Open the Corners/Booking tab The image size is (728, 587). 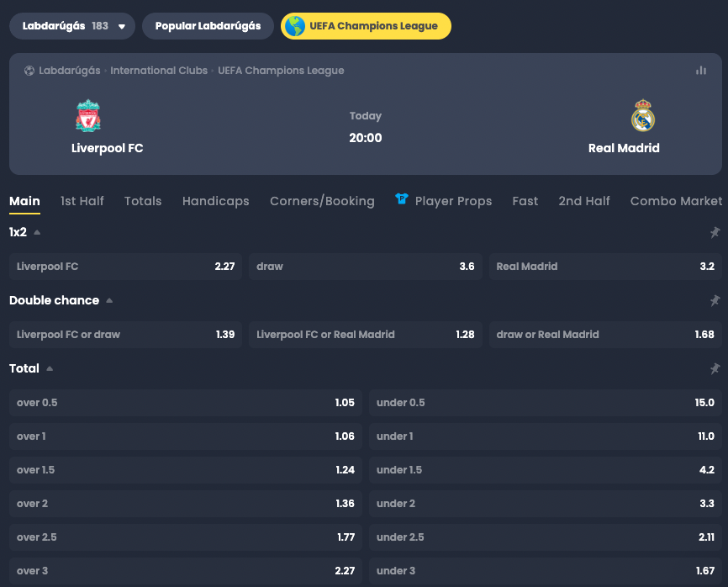click(322, 201)
